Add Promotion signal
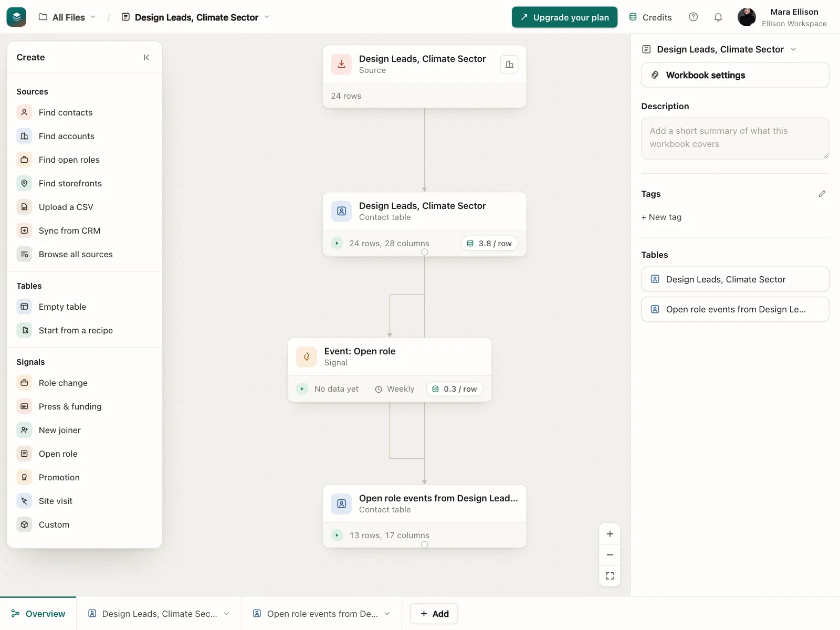The image size is (840, 630). click(x=85, y=477)
